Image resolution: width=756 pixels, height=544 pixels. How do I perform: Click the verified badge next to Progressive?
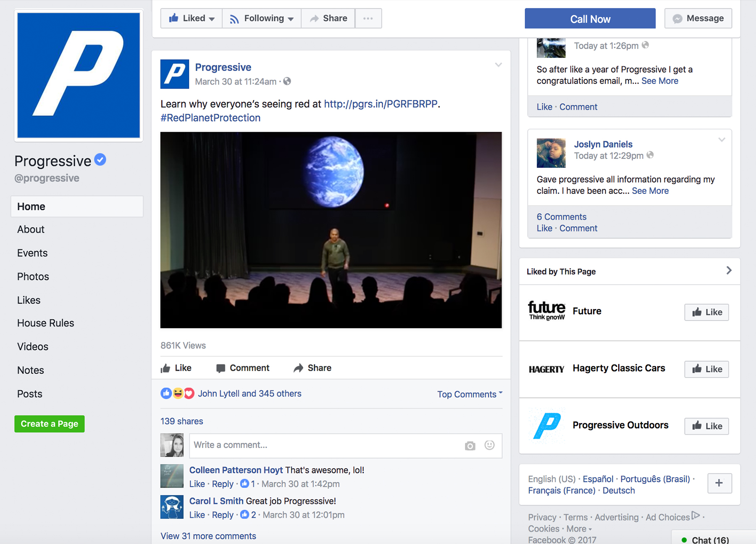pos(100,160)
